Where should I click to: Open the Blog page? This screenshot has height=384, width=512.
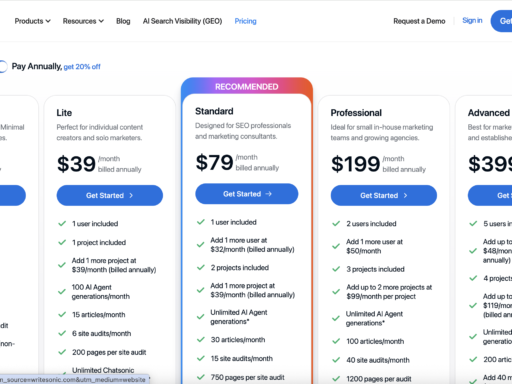[123, 21]
